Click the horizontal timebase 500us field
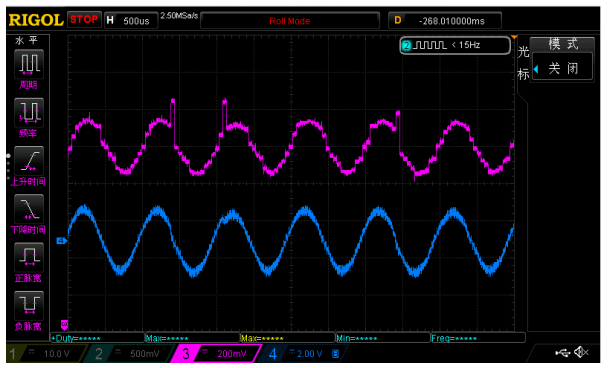Screen dimensions: 614x368 [132, 20]
